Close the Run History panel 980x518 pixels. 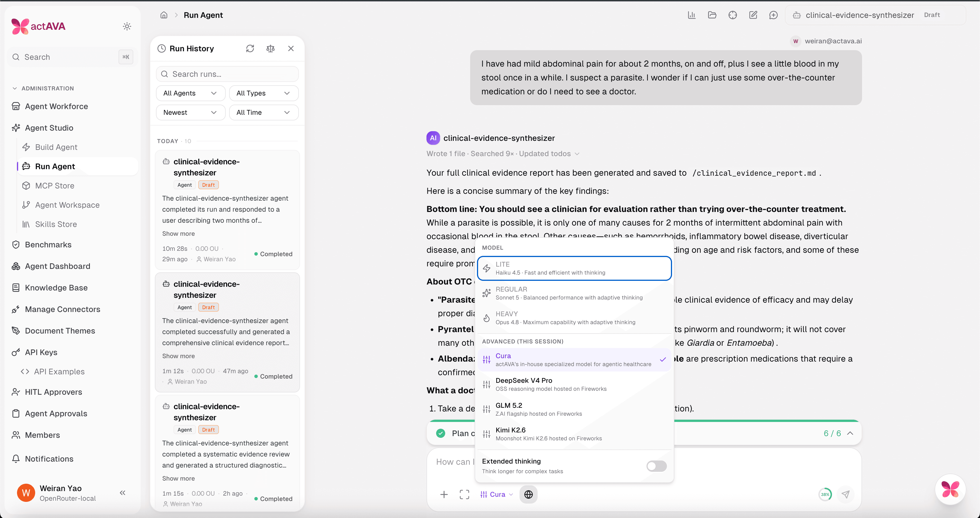[x=291, y=49]
